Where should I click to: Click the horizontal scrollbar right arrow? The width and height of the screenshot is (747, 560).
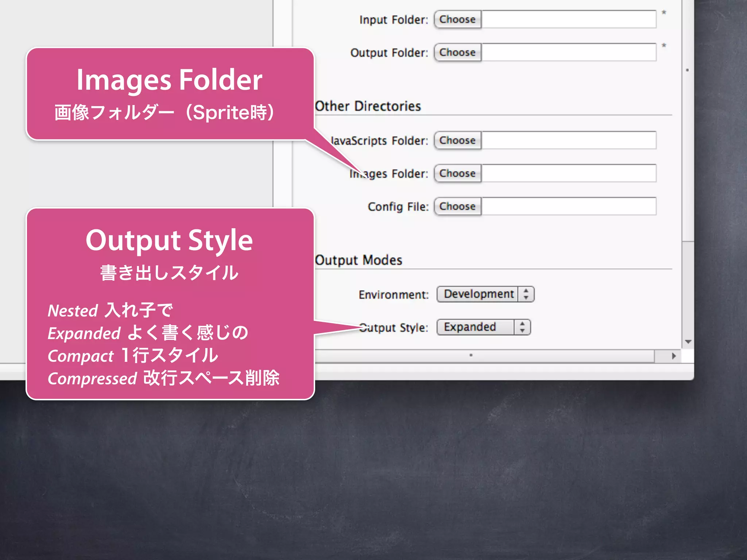pos(674,356)
